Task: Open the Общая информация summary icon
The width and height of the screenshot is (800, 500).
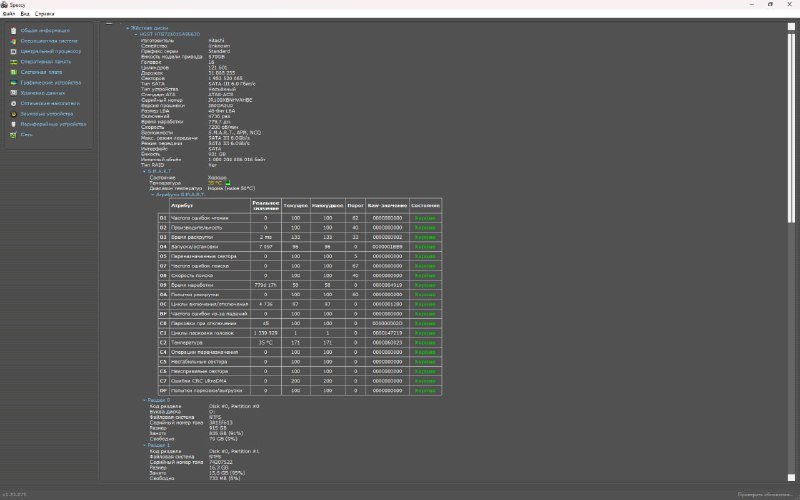Action: click(14, 30)
